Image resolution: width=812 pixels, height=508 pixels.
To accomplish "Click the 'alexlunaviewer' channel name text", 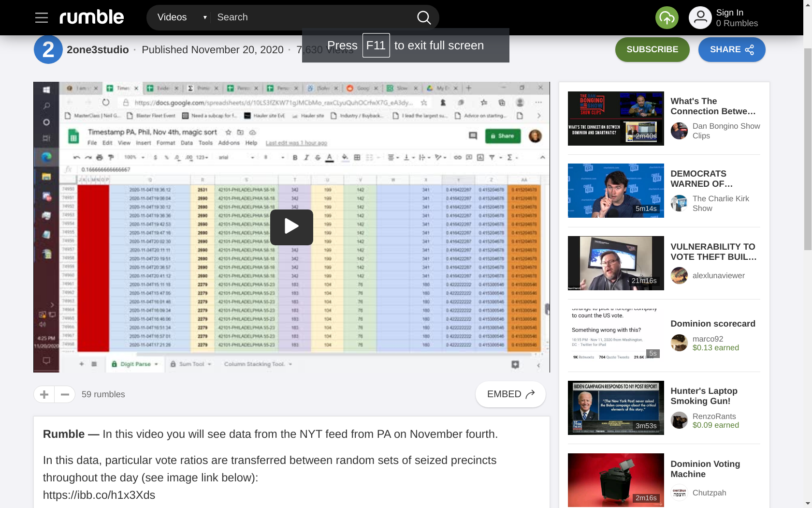I will [x=718, y=275].
